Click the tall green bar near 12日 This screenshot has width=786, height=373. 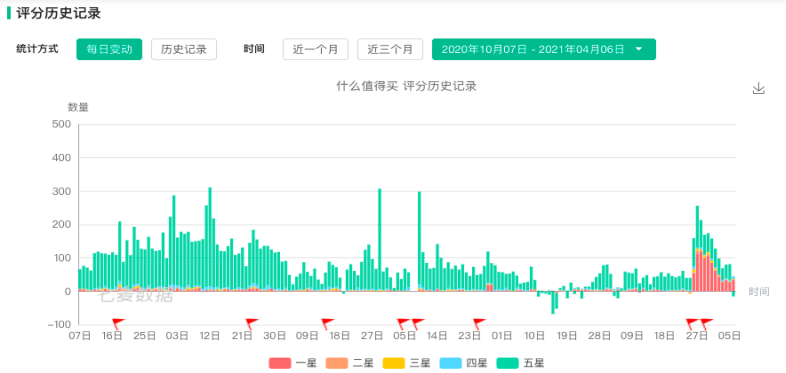click(210, 238)
